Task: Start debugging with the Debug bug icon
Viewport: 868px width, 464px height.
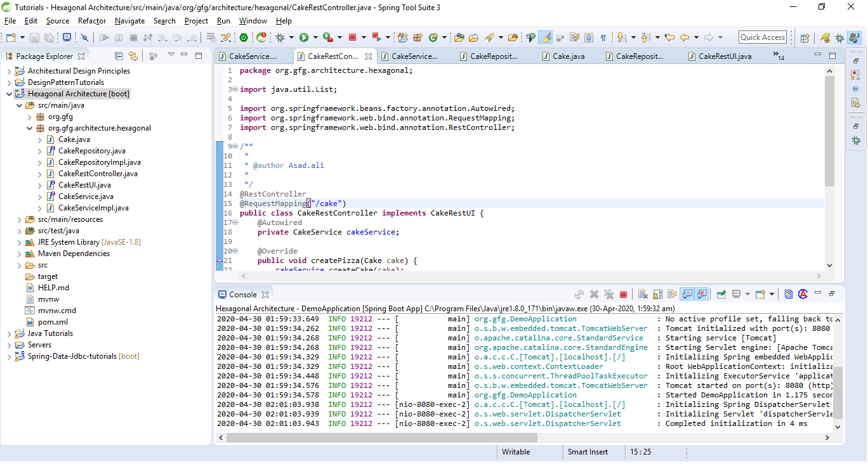Action: [280, 37]
